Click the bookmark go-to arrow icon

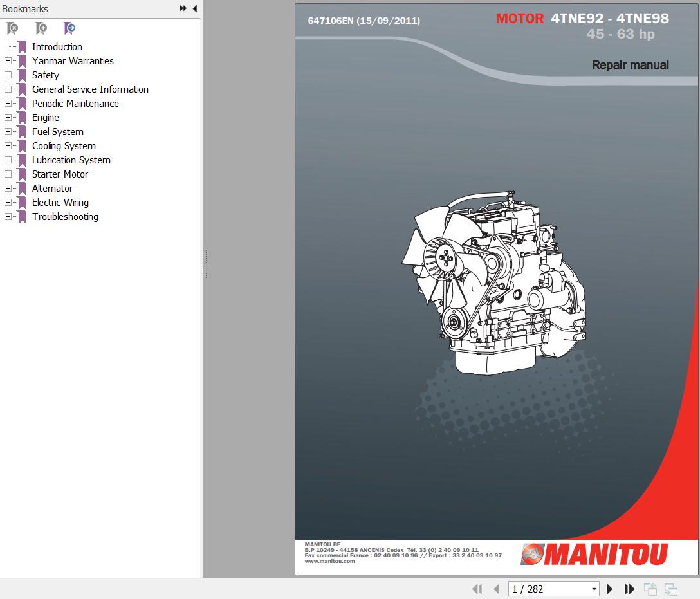[69, 28]
